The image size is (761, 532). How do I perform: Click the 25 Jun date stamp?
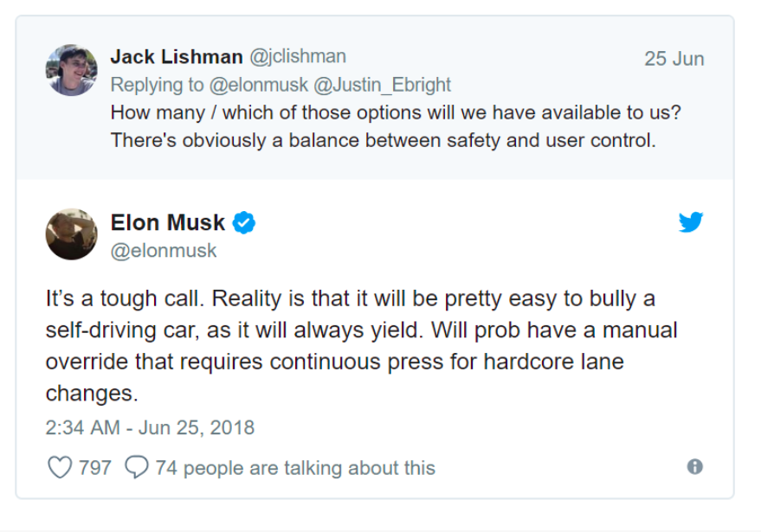[674, 59]
